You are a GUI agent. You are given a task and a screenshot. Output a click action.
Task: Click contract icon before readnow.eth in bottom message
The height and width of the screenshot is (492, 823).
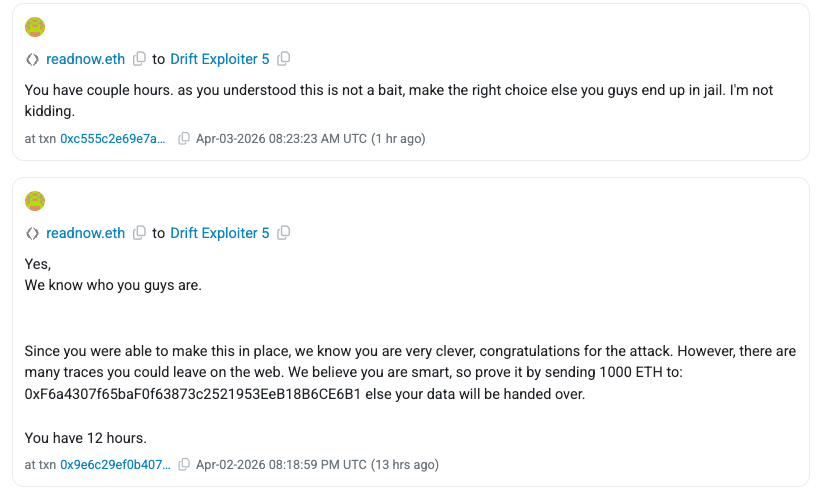pos(32,233)
